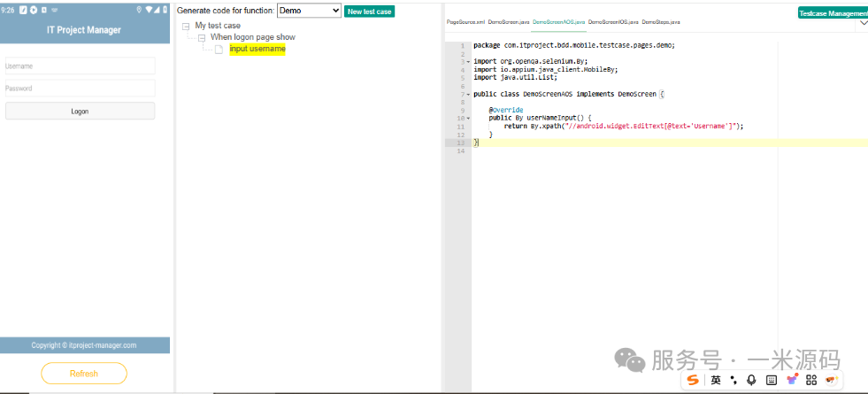The height and width of the screenshot is (394, 868).
Task: Click the import java.util.List line
Action: (x=515, y=78)
